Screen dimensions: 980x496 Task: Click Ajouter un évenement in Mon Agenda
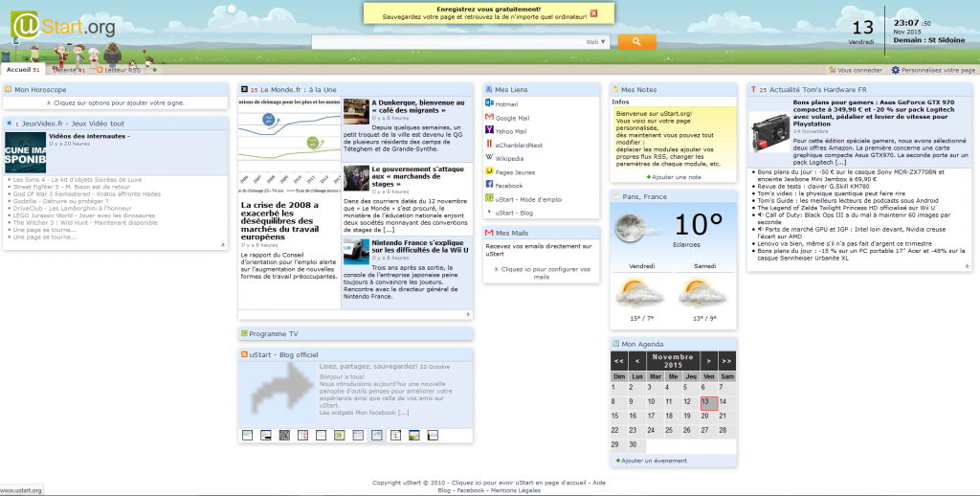click(x=654, y=461)
